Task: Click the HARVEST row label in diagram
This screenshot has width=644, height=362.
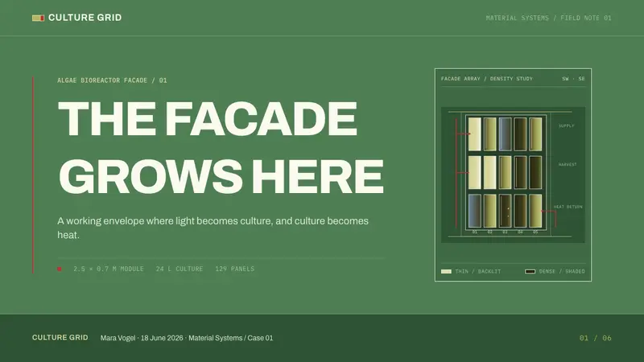Action: click(x=568, y=164)
